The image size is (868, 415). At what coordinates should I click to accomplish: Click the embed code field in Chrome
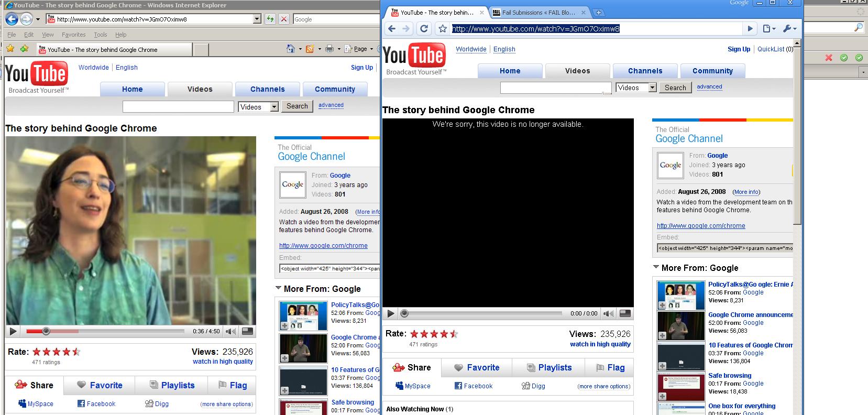[725, 248]
